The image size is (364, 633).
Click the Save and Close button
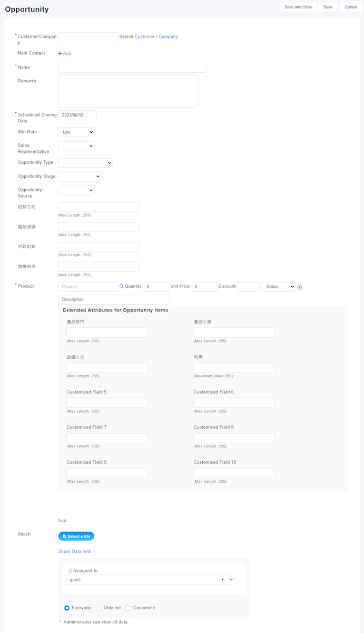(298, 7)
